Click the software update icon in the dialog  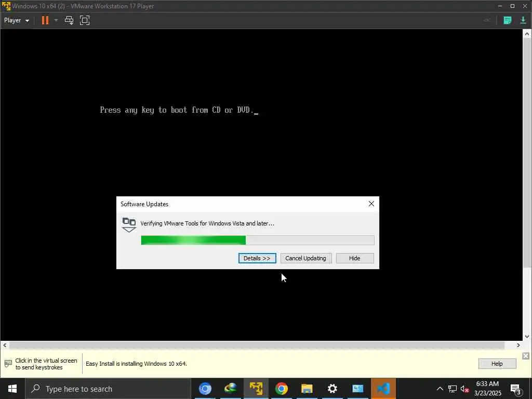(129, 225)
